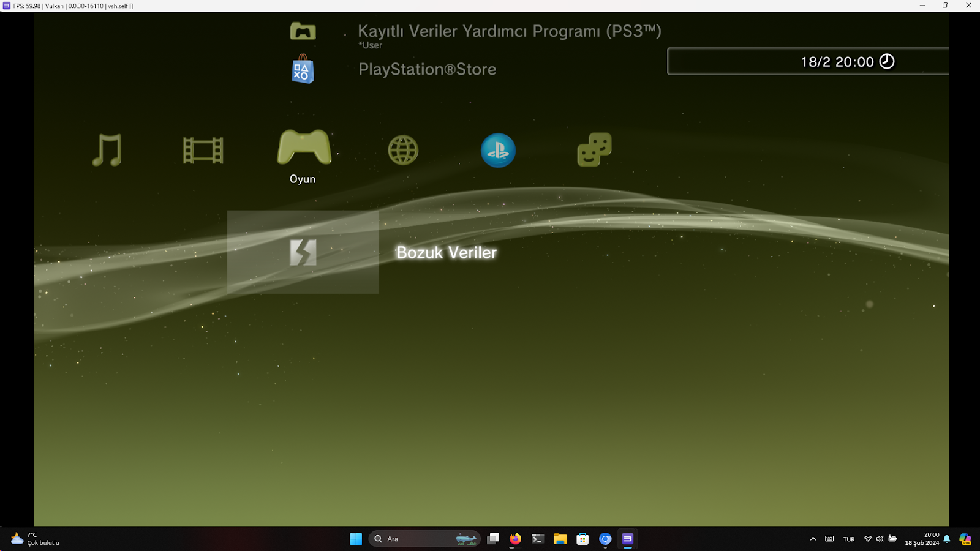Click the clock icon beside the time
Viewport: 980px width, 551px height.
click(887, 61)
